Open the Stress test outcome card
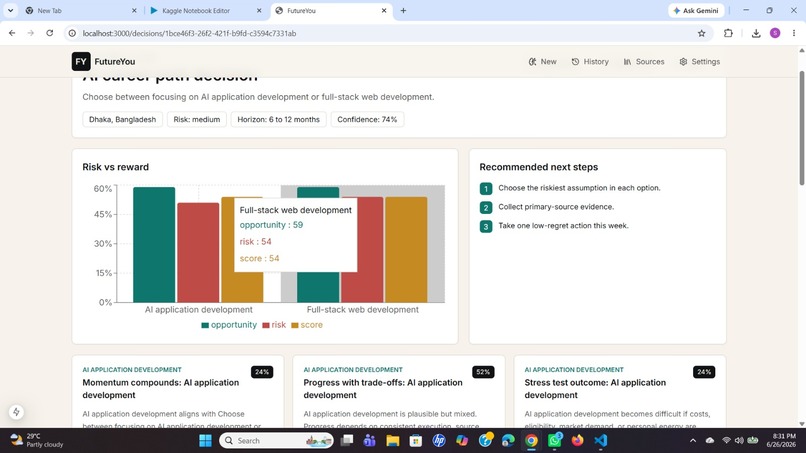The image size is (806, 453). click(x=620, y=391)
